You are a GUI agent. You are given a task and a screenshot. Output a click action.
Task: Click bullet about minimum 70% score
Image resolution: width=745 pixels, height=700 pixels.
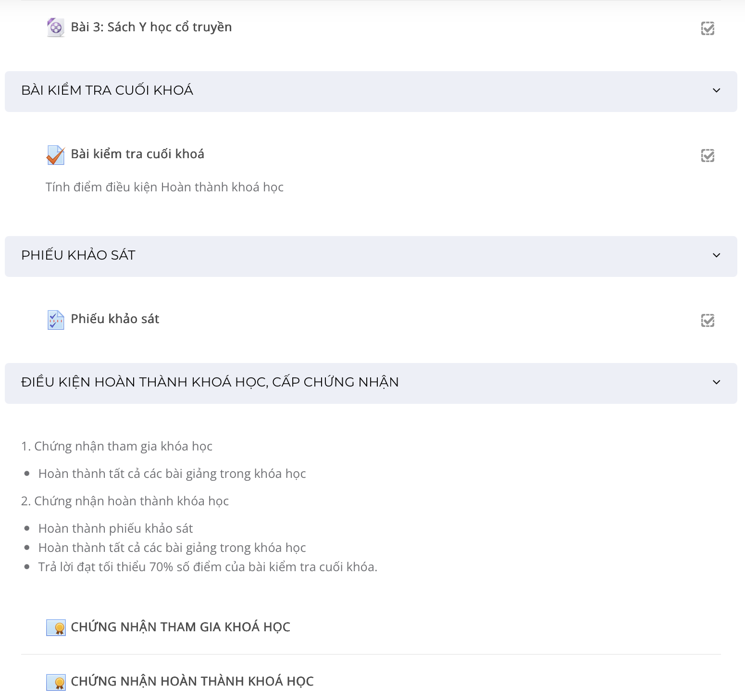click(x=208, y=567)
